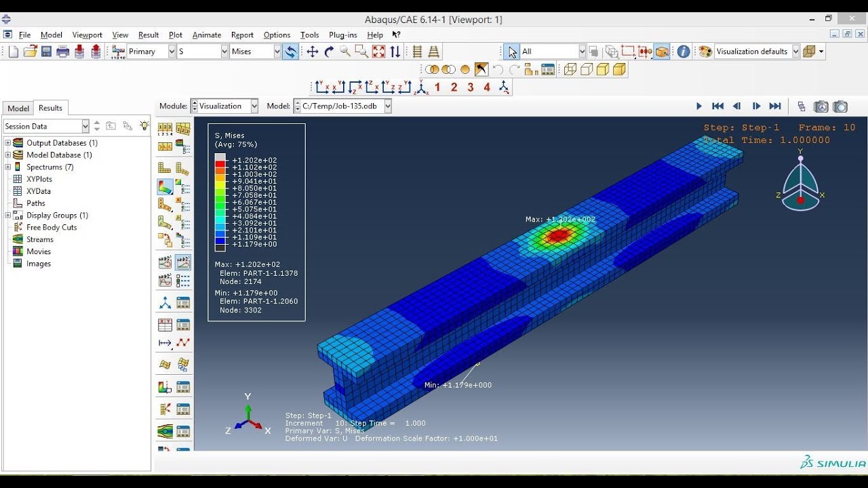The width and height of the screenshot is (868, 488).
Task: Click the New Model Database icon
Action: [x=13, y=52]
